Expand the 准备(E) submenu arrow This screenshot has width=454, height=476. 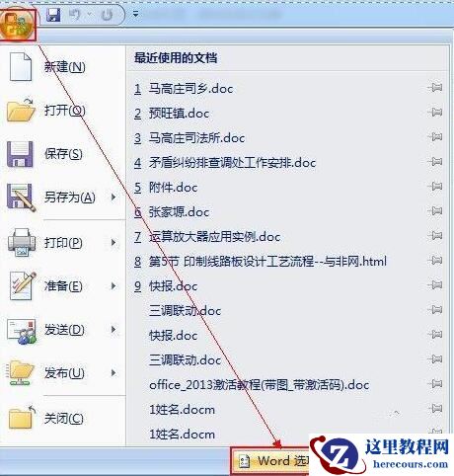[x=113, y=285]
